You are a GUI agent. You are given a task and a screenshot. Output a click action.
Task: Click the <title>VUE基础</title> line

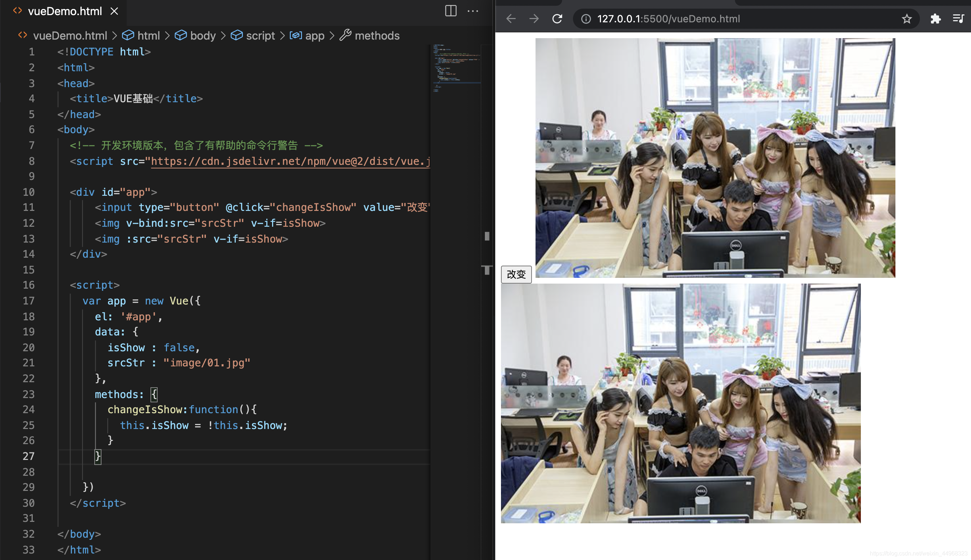click(136, 99)
